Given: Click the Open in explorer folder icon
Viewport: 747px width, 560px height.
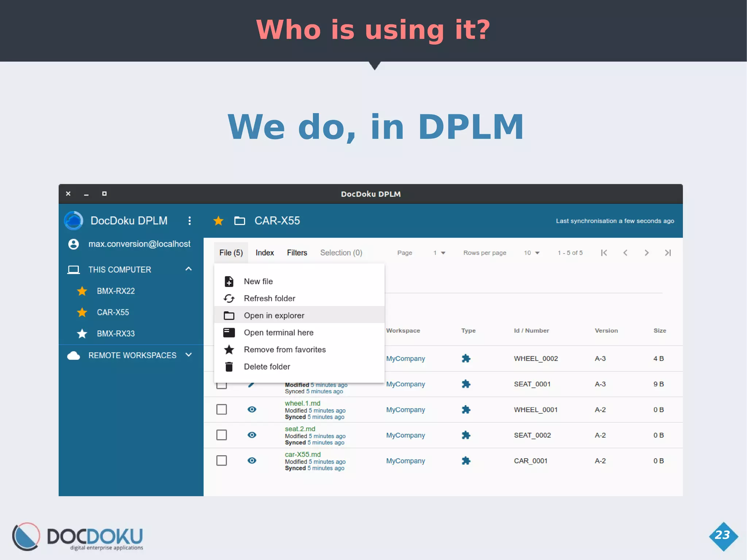Looking at the screenshot, I should point(229,316).
